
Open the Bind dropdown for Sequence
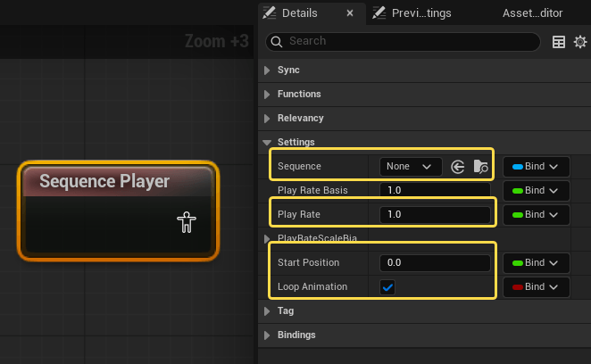tap(536, 166)
